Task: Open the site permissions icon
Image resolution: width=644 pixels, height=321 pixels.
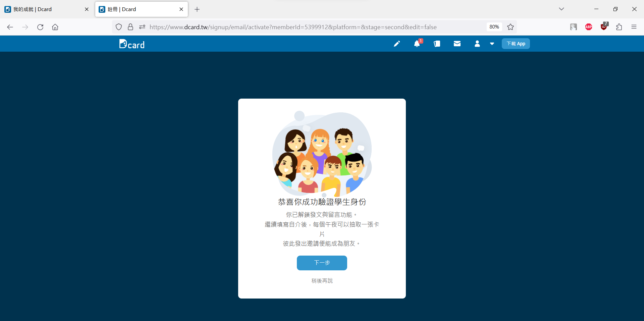Action: click(142, 27)
